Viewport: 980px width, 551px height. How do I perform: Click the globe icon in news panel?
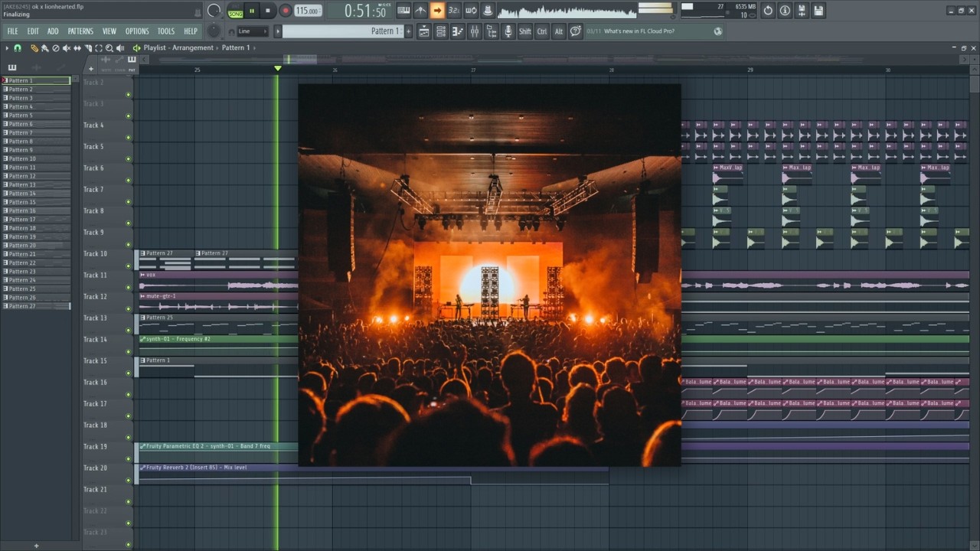pos(718,31)
